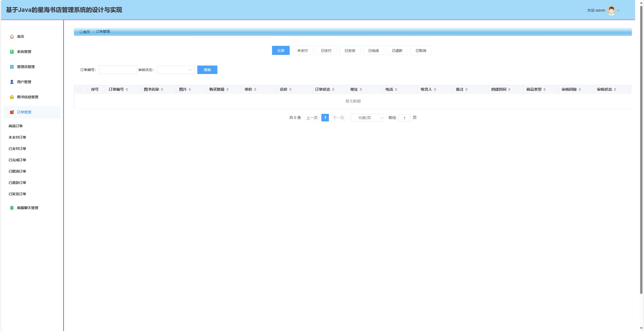Image resolution: width=644 pixels, height=331 pixels.
Task: Click the green 系统管理 sidebar icon
Action: pos(12,52)
